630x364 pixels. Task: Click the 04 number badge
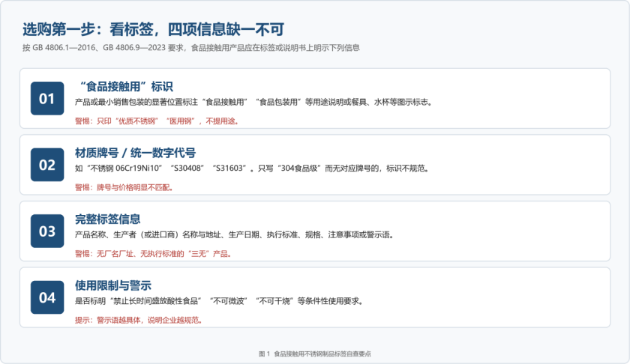coord(47,297)
